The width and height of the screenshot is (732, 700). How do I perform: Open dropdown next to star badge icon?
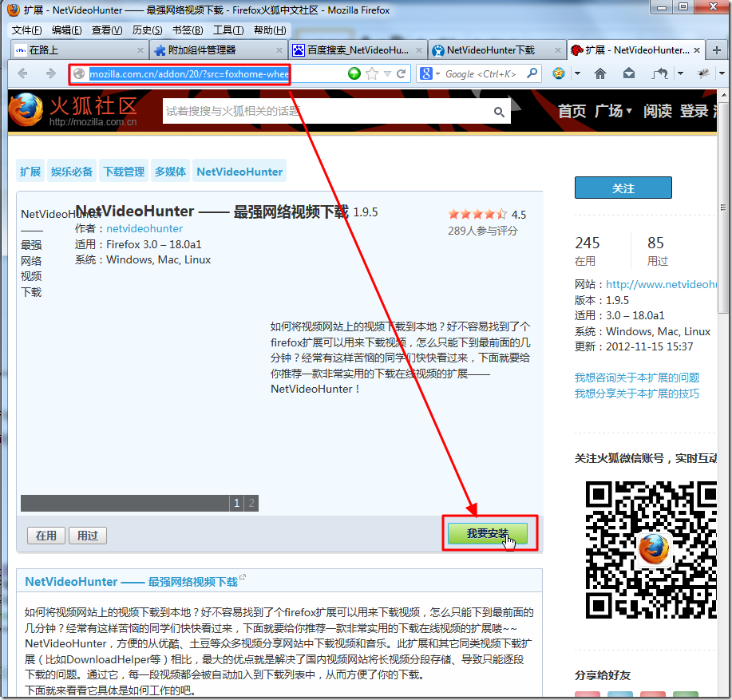[577, 73]
